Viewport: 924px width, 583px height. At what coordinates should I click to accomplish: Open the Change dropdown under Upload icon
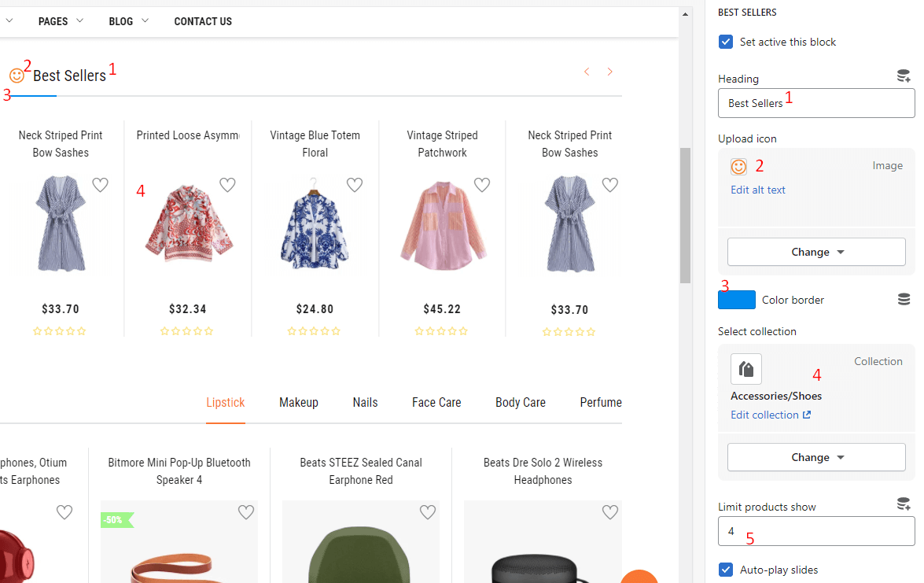[816, 252]
